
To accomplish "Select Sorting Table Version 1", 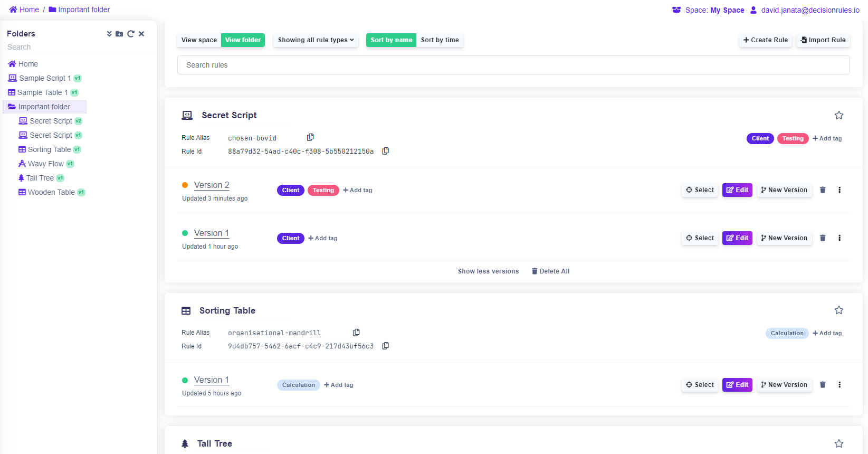I will (700, 385).
